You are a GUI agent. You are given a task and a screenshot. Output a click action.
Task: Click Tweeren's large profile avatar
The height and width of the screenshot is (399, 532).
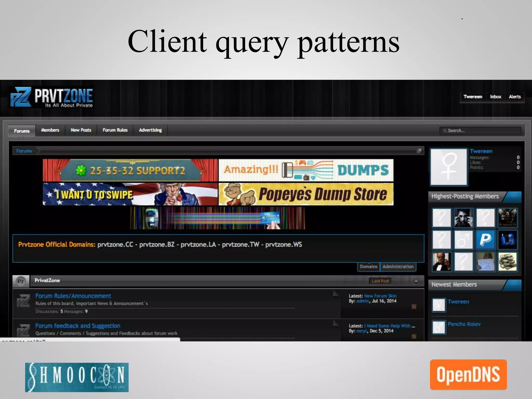point(449,167)
